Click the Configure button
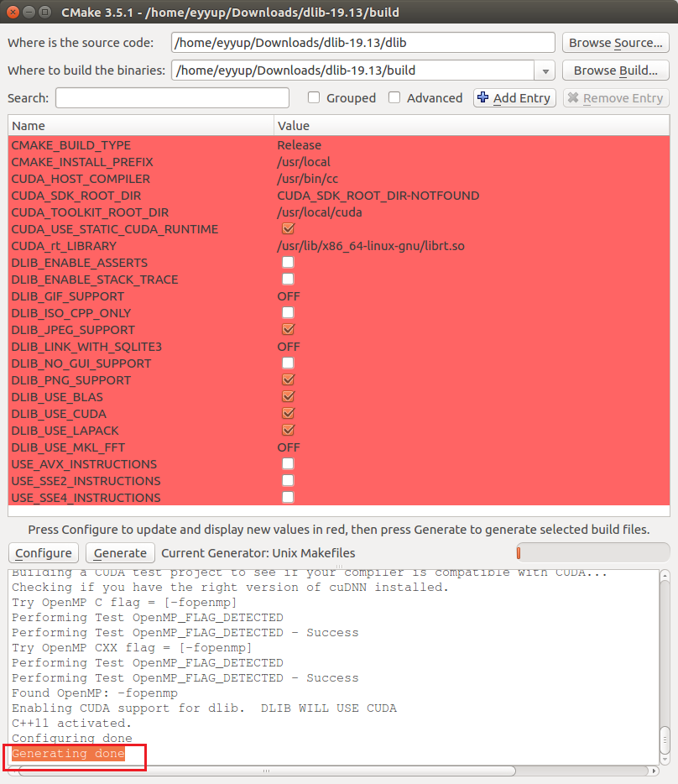The image size is (678, 784). click(44, 553)
